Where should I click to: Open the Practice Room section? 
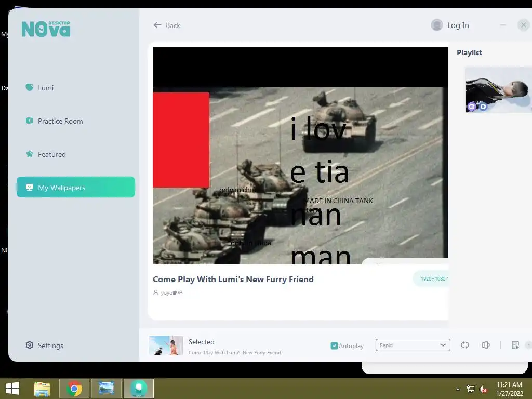(x=54, y=121)
